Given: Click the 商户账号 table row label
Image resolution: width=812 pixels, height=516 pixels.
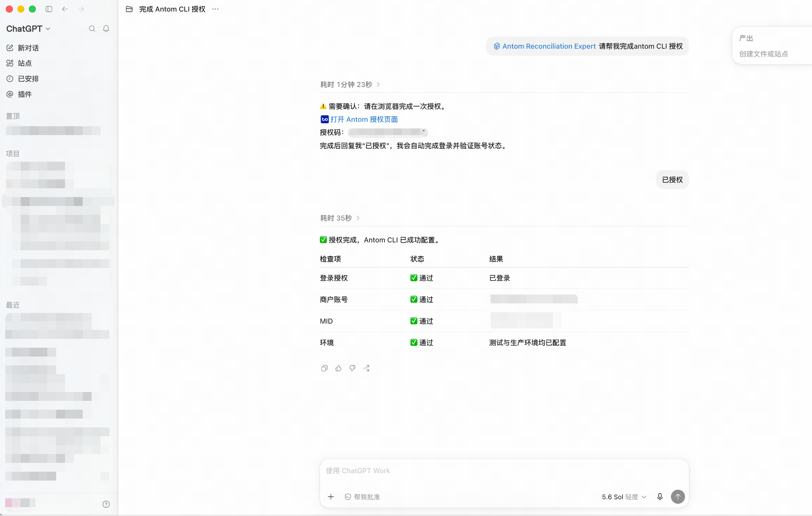Looking at the screenshot, I should point(334,299).
